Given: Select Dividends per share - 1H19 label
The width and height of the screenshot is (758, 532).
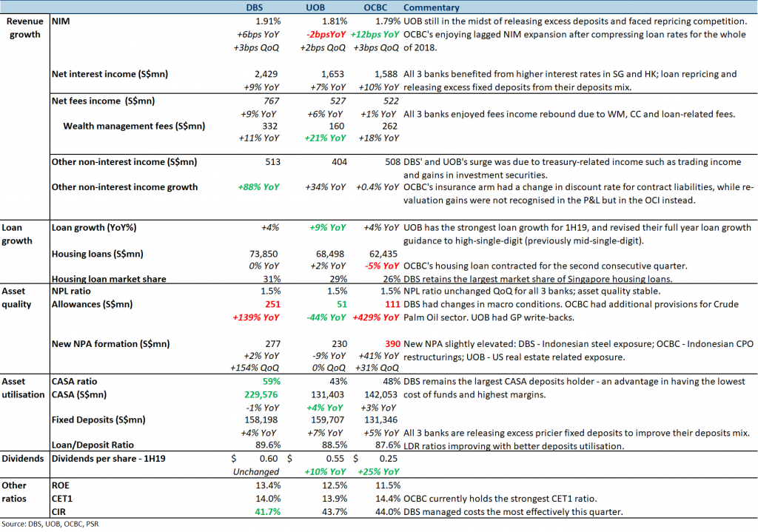Looking at the screenshot, I should [x=108, y=458].
